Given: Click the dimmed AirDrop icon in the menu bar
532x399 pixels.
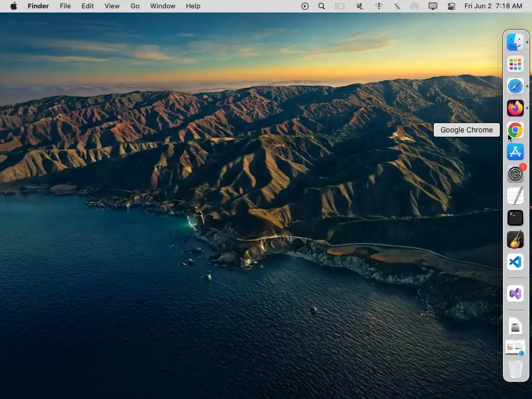Looking at the screenshot, I should [x=414, y=6].
